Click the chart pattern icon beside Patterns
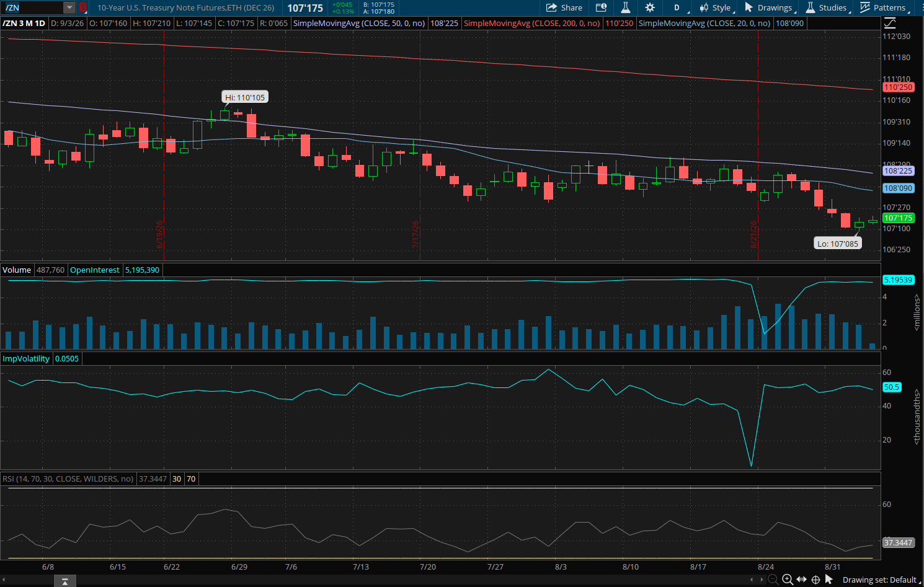Image resolution: width=924 pixels, height=587 pixels. (x=864, y=7)
